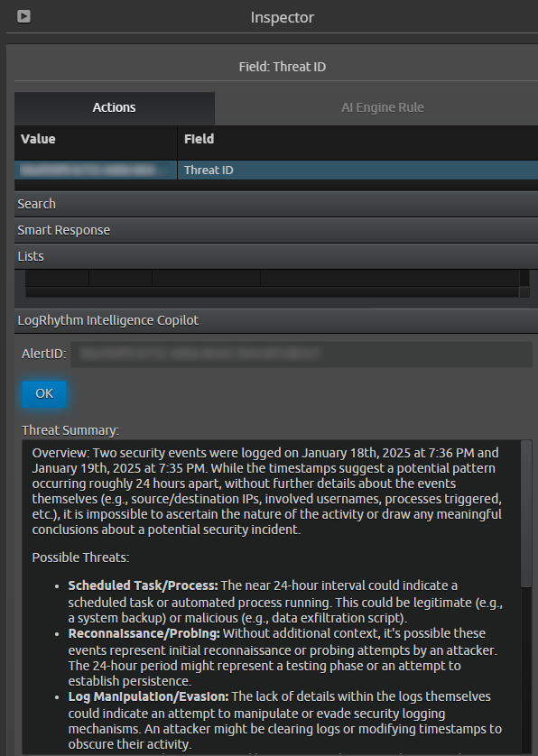Viewport: 538px width, 756px height.
Task: Open the AI Engine Rule tab
Action: pos(382,107)
